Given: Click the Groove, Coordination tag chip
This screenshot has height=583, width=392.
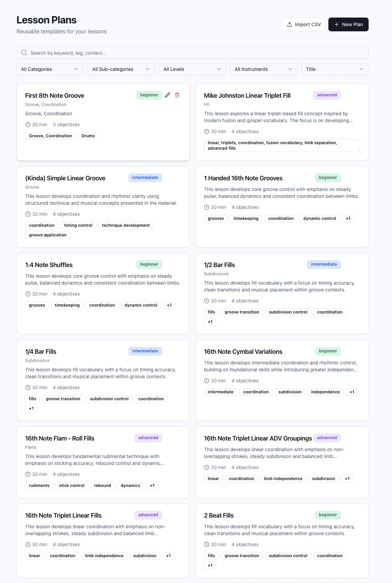Looking at the screenshot, I should 50,136.
